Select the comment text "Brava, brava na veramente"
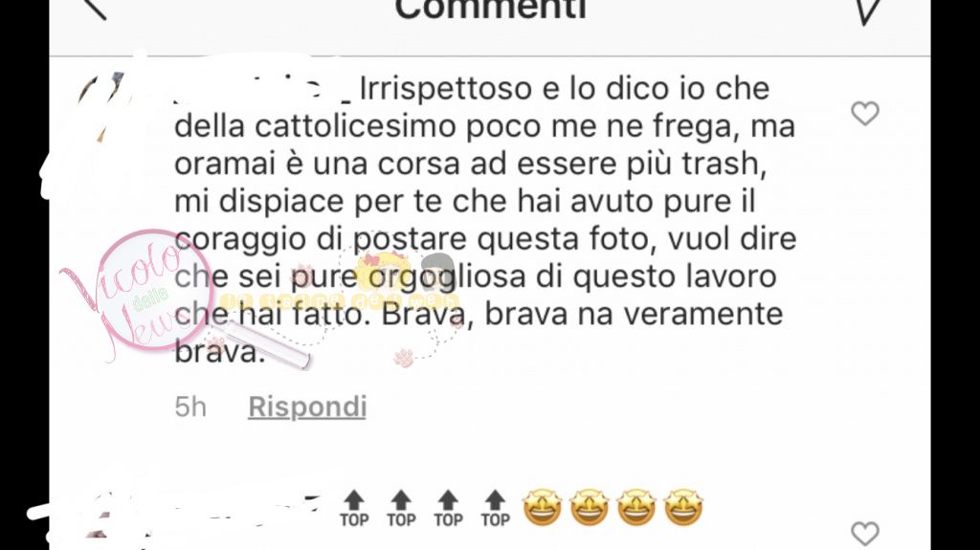This screenshot has width=980, height=550. point(582,314)
